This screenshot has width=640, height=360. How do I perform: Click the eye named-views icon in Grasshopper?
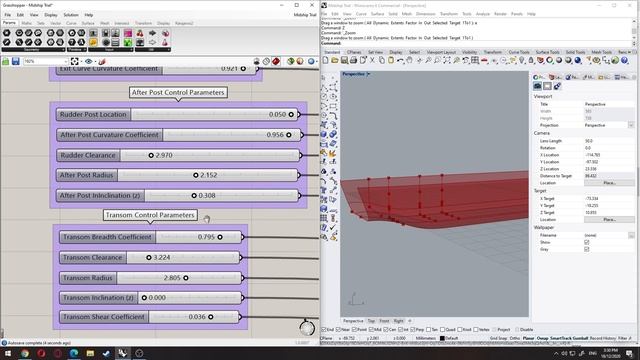[89, 61]
